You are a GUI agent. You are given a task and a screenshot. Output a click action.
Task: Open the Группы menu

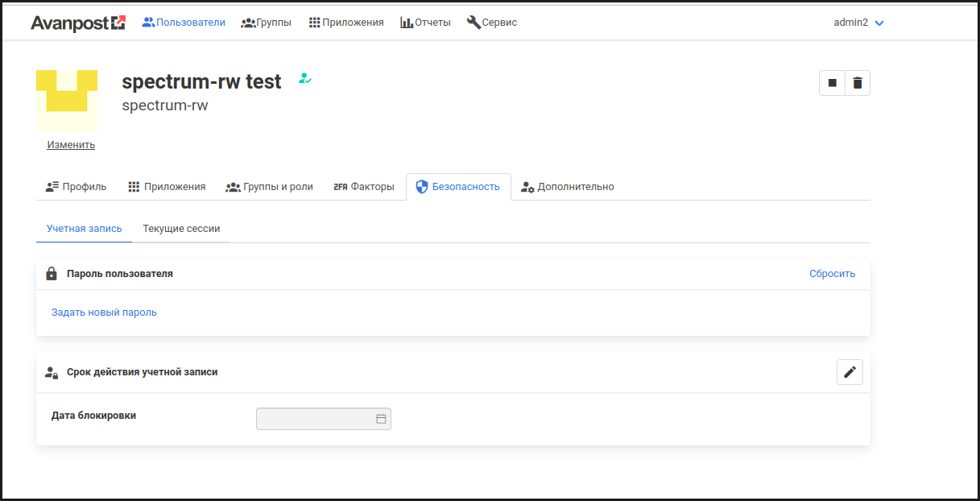(x=266, y=23)
